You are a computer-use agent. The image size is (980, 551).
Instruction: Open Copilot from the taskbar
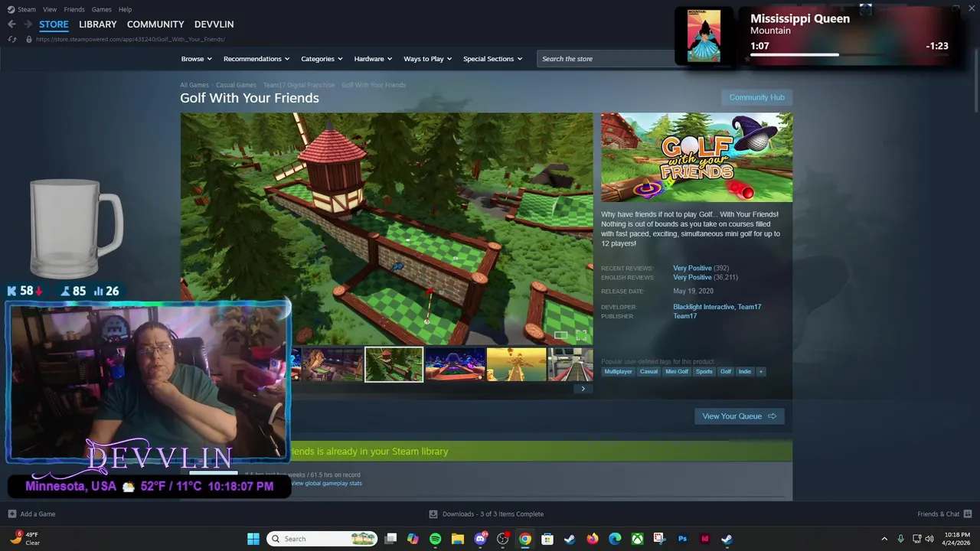click(413, 539)
